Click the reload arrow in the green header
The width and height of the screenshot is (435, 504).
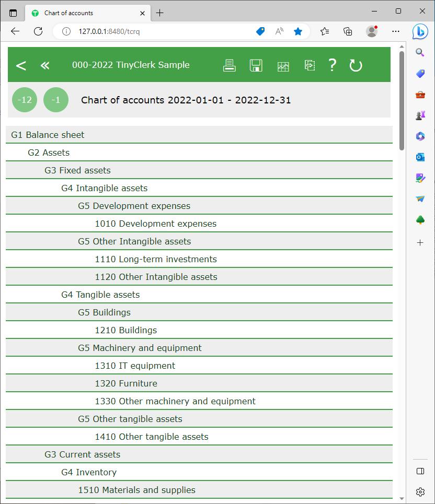pyautogui.click(x=356, y=65)
